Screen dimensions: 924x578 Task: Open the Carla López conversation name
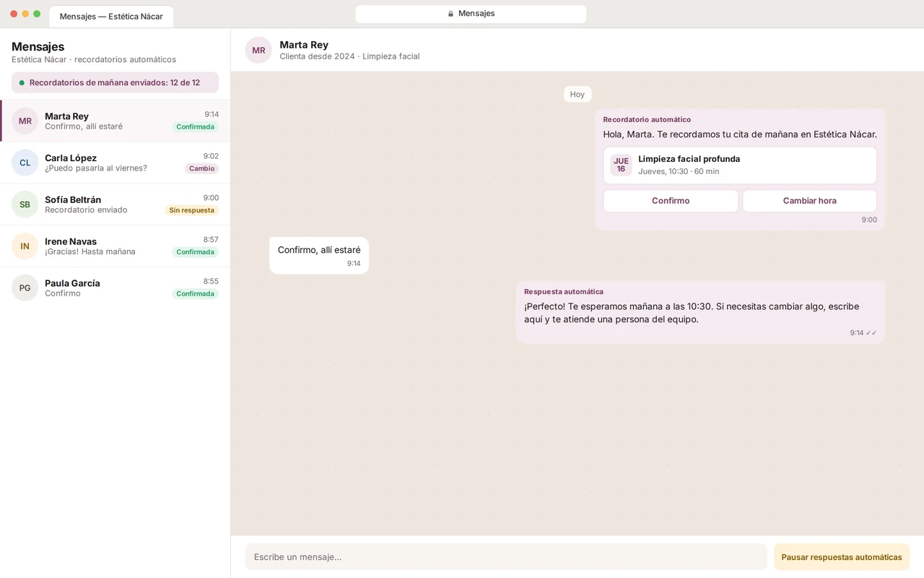click(x=71, y=158)
